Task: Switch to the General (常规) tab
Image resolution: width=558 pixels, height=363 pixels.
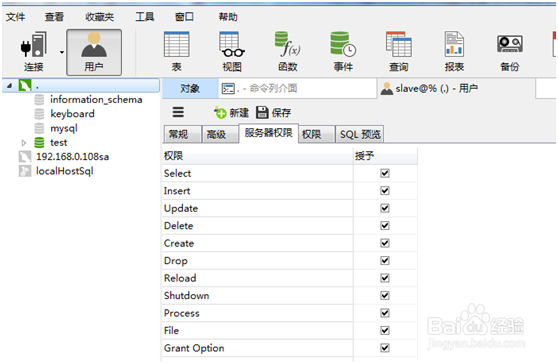Action: (x=182, y=134)
